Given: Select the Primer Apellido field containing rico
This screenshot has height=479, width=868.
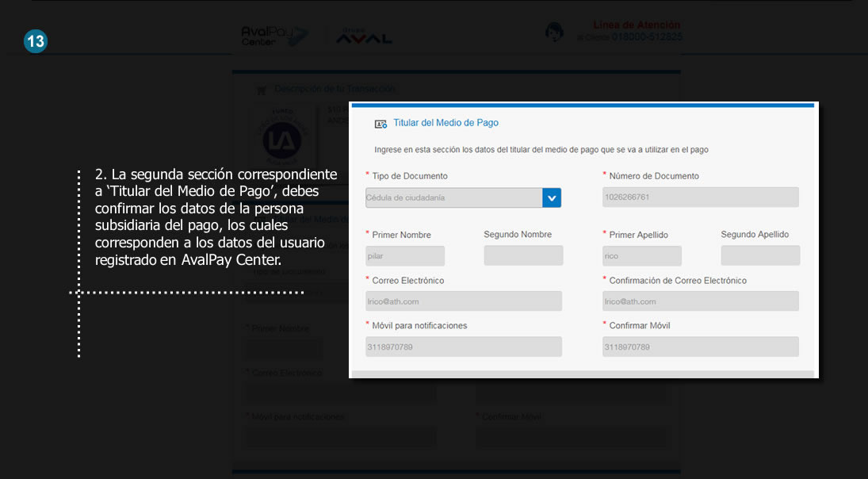Looking at the screenshot, I should click(641, 256).
